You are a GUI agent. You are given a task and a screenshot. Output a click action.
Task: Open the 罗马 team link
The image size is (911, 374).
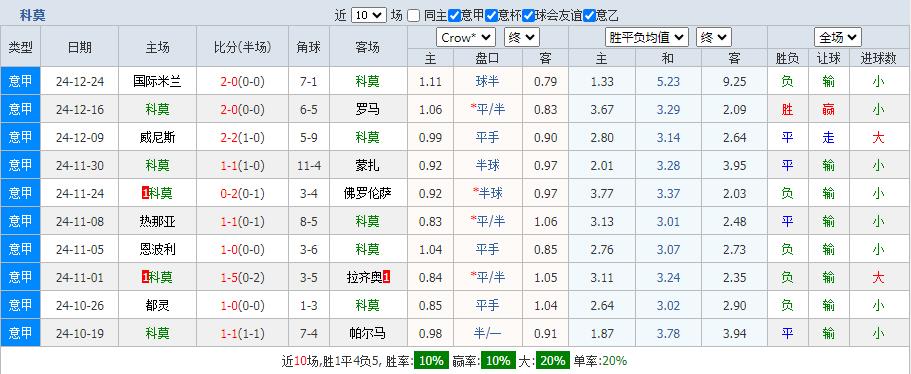[368, 109]
